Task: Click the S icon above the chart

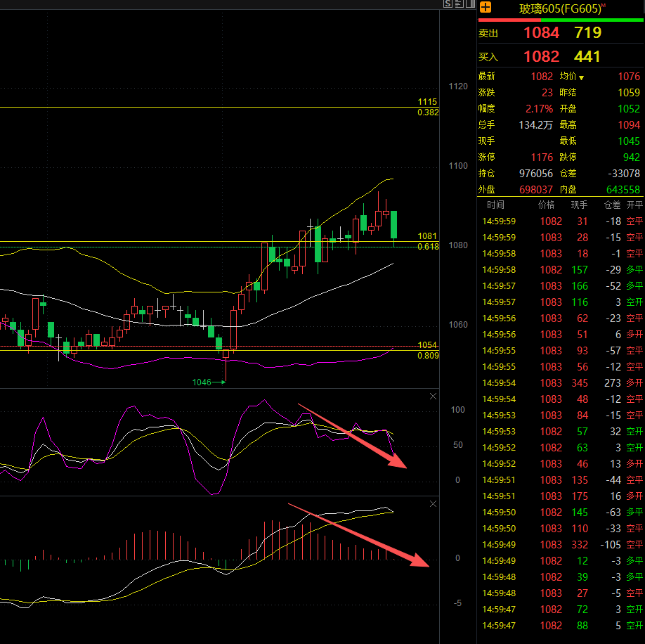Action: pyautogui.click(x=448, y=4)
